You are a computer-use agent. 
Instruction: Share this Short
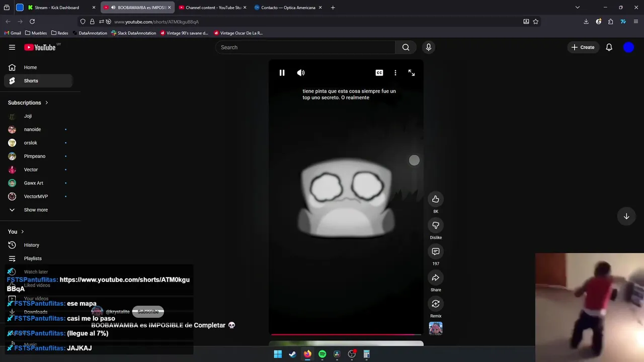pyautogui.click(x=436, y=278)
